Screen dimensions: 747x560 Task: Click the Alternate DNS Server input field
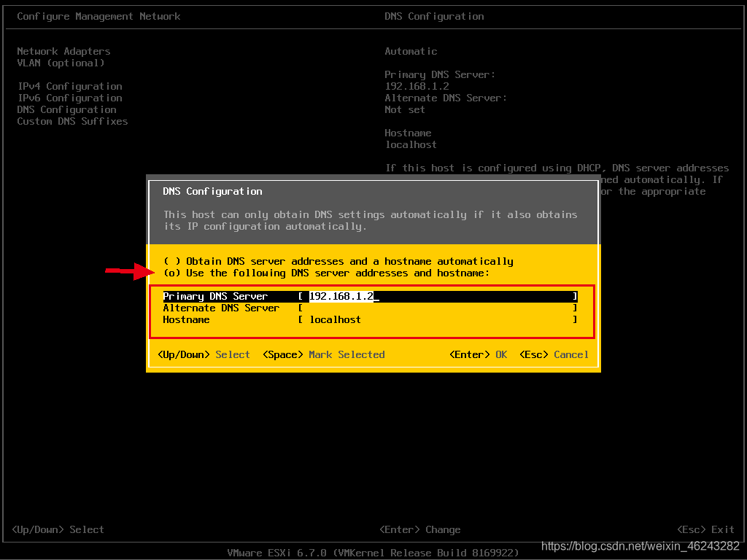click(438, 308)
